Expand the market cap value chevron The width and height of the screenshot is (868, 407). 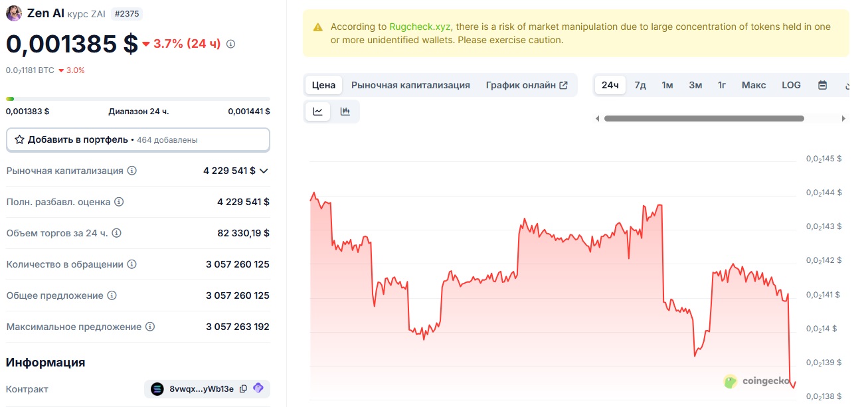coord(264,171)
